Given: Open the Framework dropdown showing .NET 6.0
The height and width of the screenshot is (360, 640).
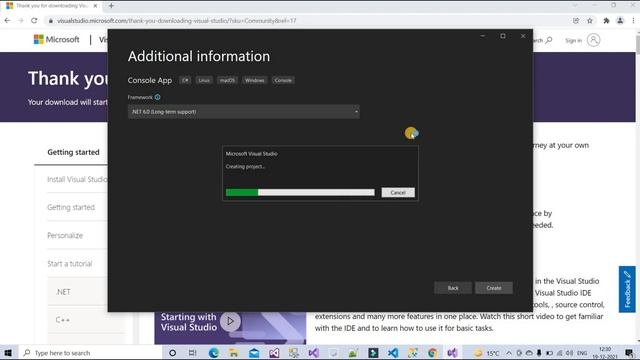Looking at the screenshot, I should 244,112.
